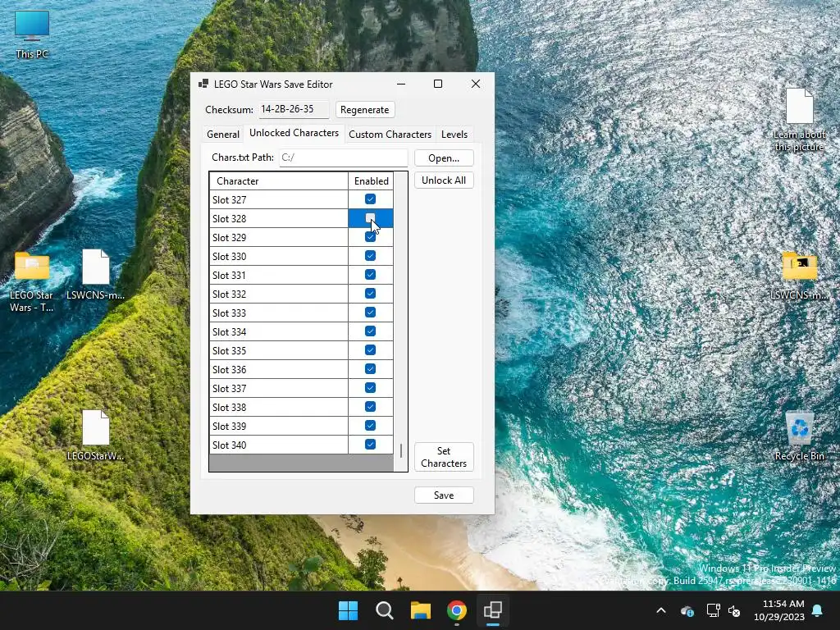Open the notifications bell
Screen dimensions: 840x630
coord(817,610)
